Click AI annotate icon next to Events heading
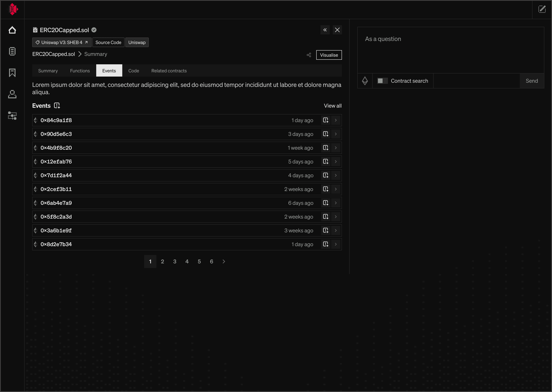Screen dimensions: 552x392 (x=57, y=106)
